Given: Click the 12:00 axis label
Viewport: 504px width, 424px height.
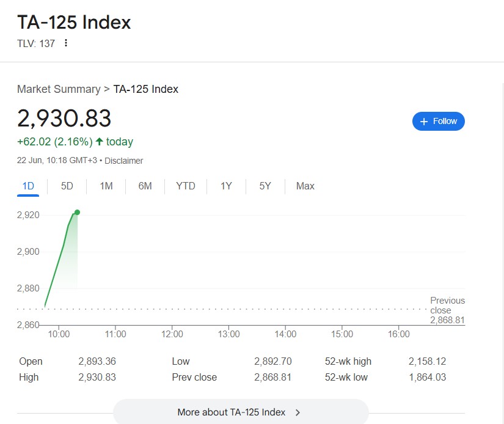Looking at the screenshot, I should (x=172, y=334).
